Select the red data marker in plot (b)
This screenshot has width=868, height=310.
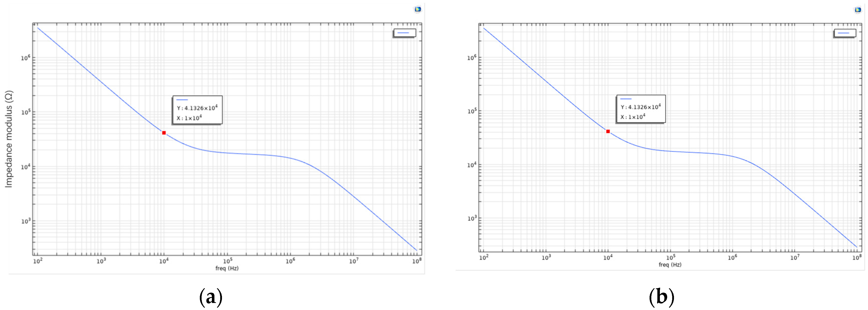(608, 131)
